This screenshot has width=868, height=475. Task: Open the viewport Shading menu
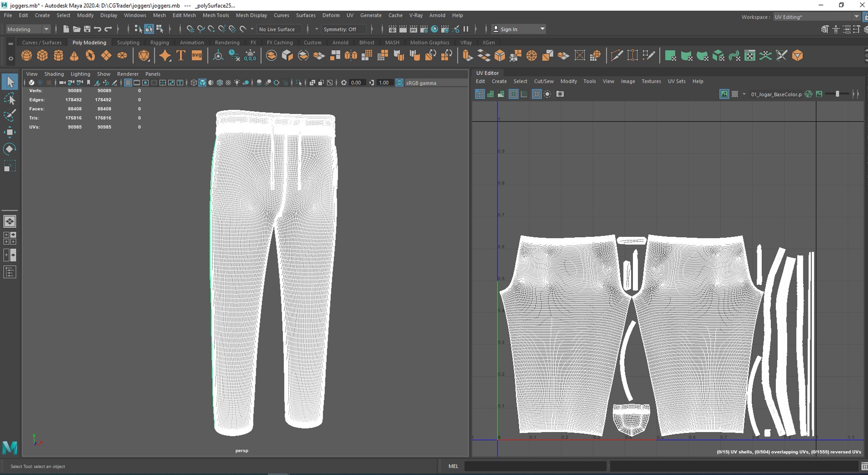[54, 74]
